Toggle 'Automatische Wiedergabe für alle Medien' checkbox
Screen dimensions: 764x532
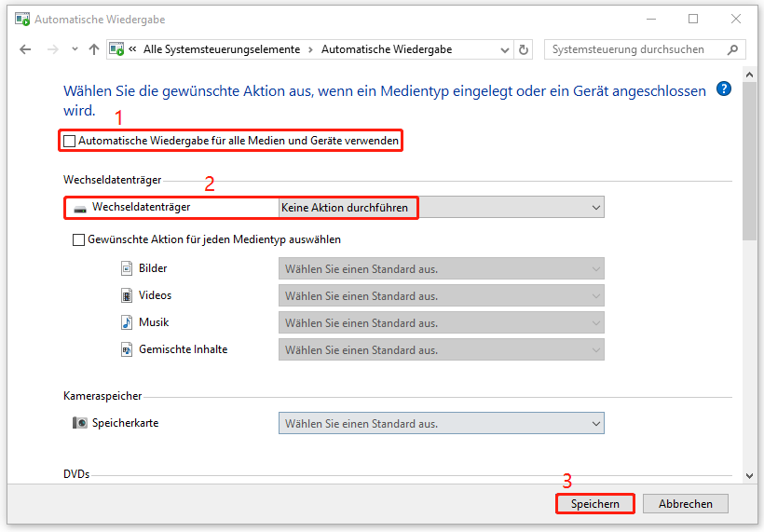[x=70, y=142]
